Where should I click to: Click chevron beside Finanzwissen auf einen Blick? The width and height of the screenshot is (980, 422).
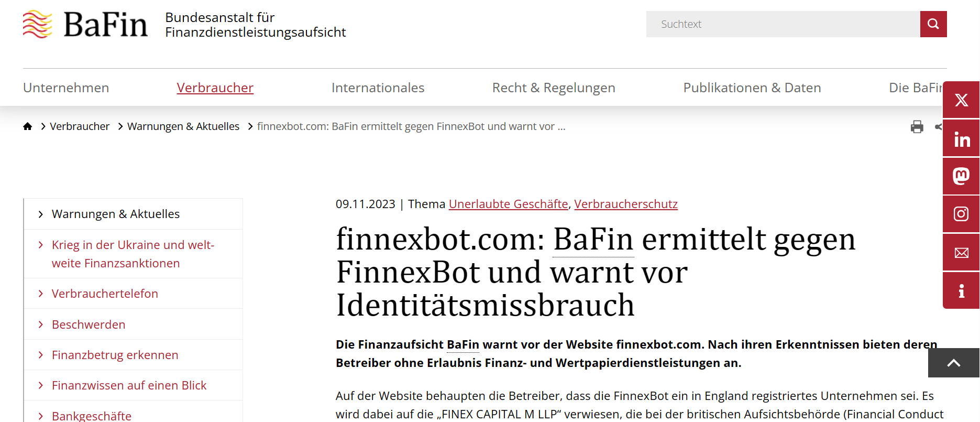pos(40,385)
